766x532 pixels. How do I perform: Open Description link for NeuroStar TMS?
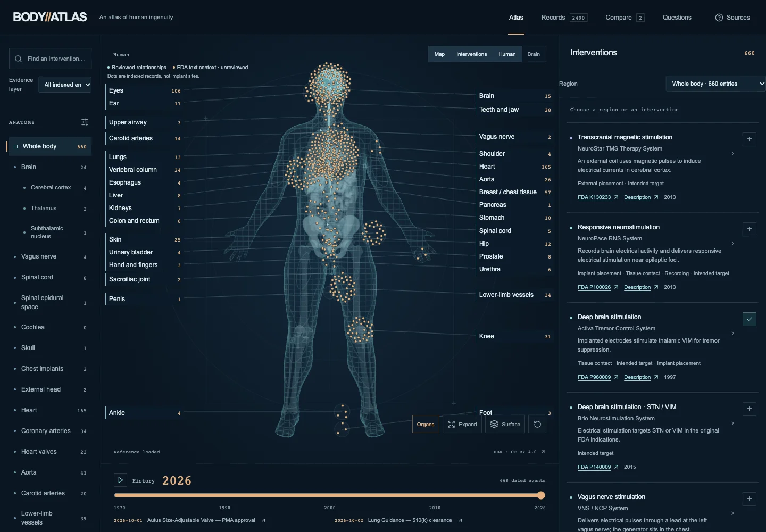click(637, 197)
